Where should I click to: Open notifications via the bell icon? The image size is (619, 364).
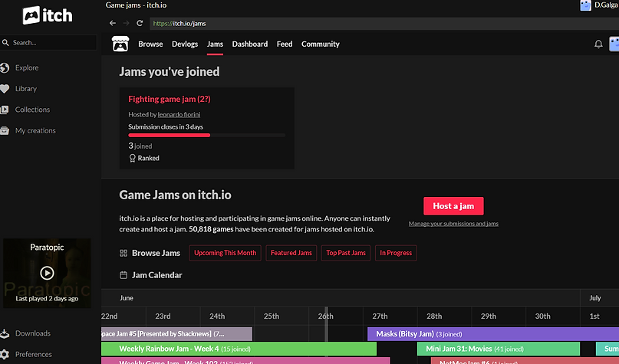[598, 44]
